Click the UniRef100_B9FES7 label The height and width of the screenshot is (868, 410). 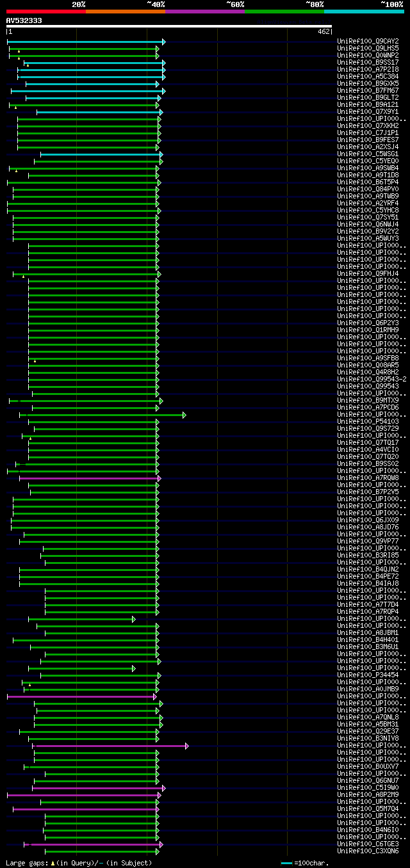coord(368,140)
